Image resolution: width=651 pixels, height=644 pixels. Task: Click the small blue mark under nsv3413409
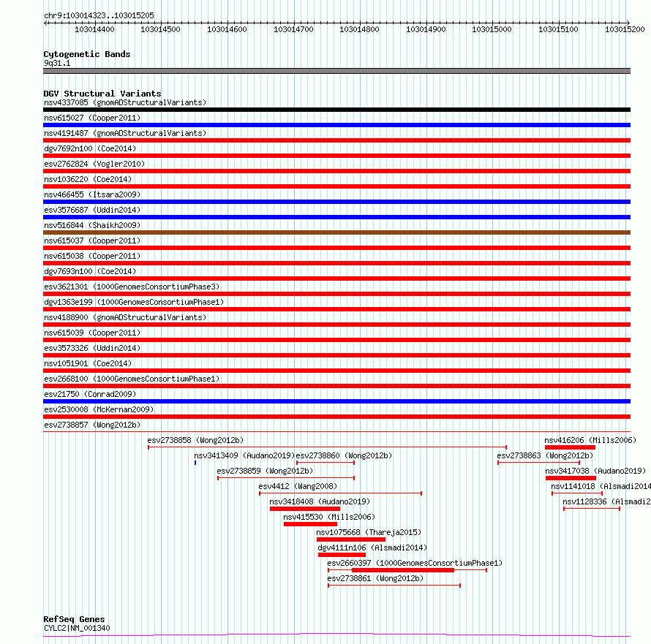(x=195, y=463)
